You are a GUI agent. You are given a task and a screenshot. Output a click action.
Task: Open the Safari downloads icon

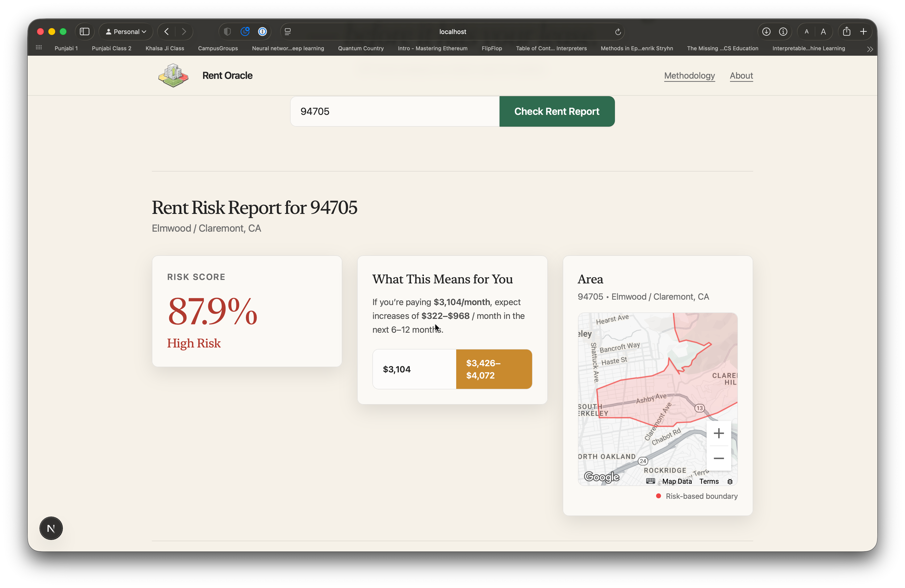(766, 32)
